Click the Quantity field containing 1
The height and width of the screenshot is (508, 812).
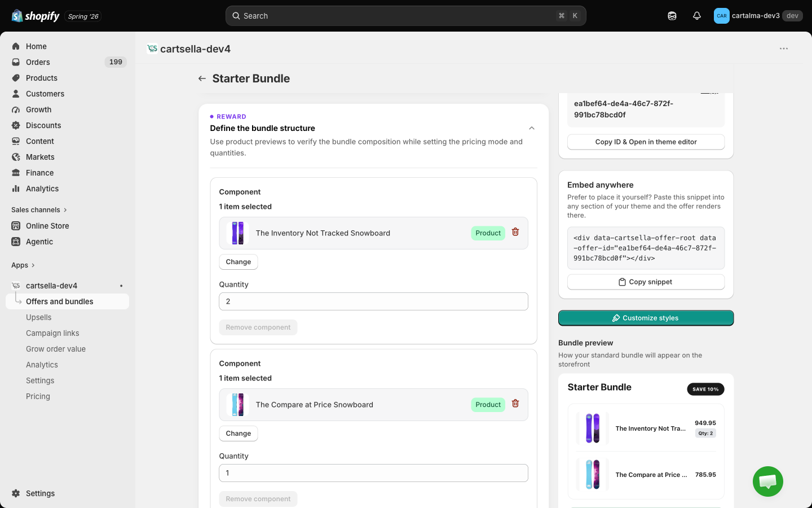pyautogui.click(x=373, y=473)
